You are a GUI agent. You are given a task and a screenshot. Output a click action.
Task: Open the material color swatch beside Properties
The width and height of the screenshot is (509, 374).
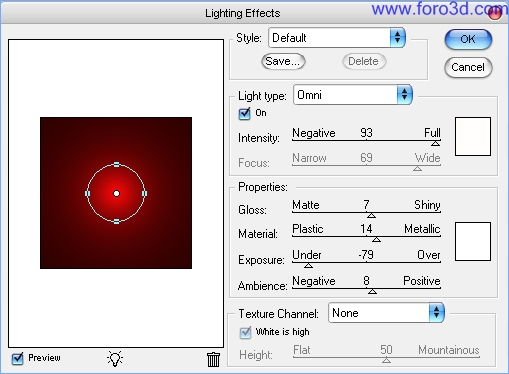point(473,241)
